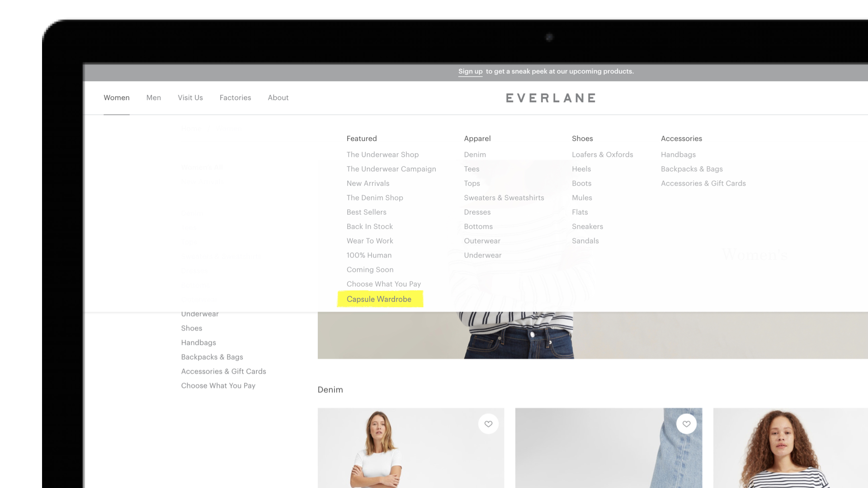Click the striped shirt hero banner image
Screen dimensions: 868x488
593,335
